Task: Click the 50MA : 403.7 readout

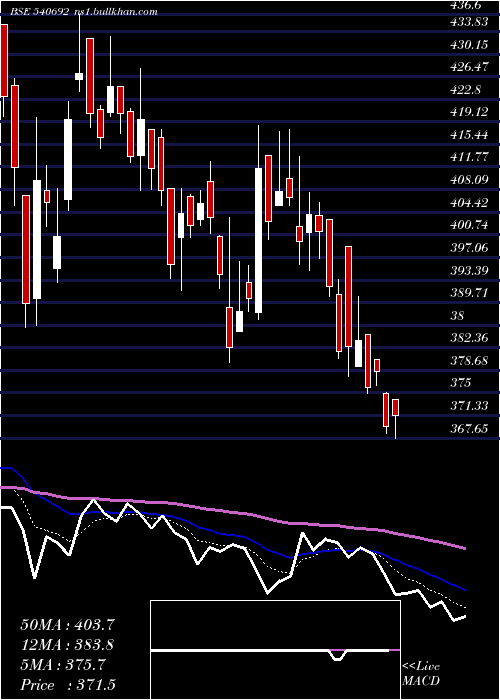Action: (x=67, y=625)
